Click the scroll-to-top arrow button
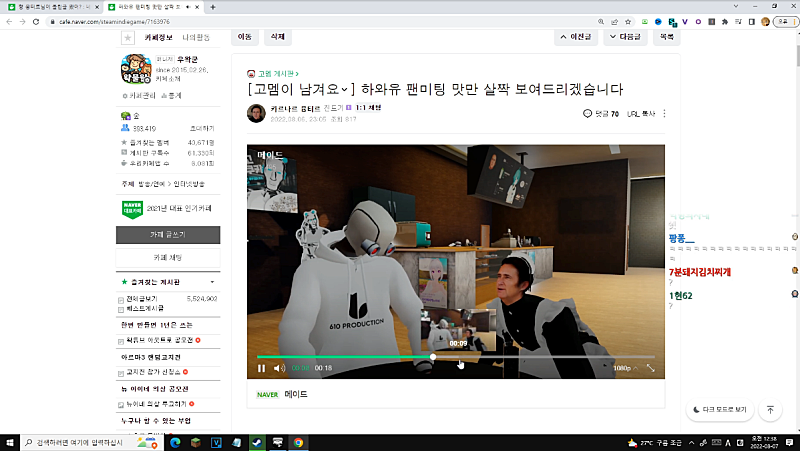Viewport: 800px width, 451px height. 770,410
